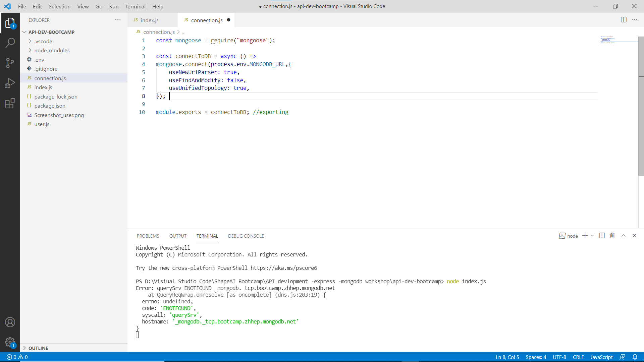The image size is (644, 362).
Task: Click the Accounts icon
Action: pyautogui.click(x=10, y=322)
